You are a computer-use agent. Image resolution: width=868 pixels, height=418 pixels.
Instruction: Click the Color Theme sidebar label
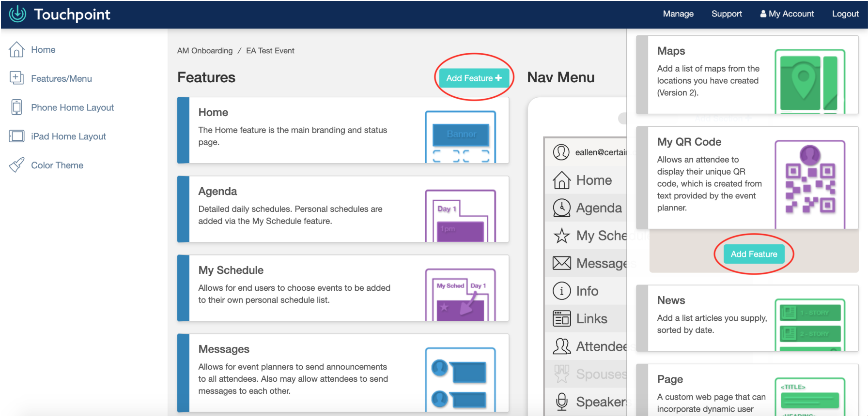(57, 165)
